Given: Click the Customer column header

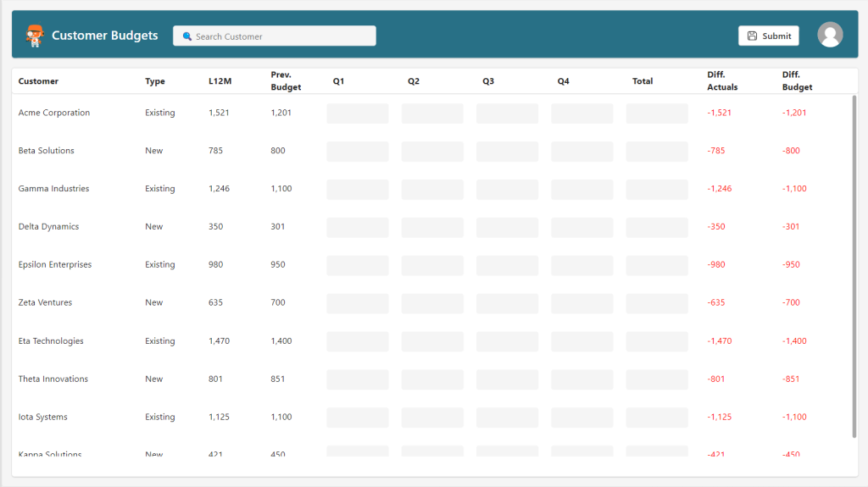Looking at the screenshot, I should coord(38,81).
